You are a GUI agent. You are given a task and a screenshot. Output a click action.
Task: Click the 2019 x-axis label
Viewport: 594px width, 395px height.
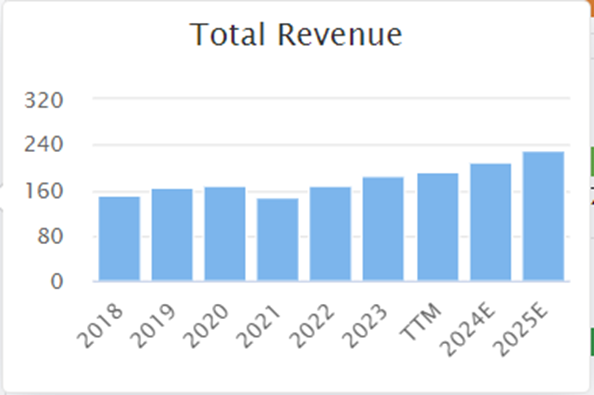[153, 325]
